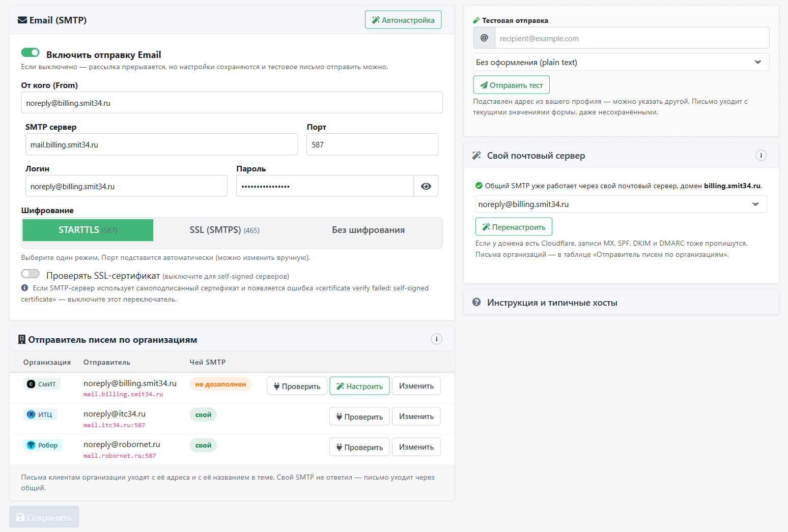Image resolution: width=788 pixels, height=532 pixels.
Task: Click the ИТЦ organization badge
Action: pyautogui.click(x=40, y=415)
